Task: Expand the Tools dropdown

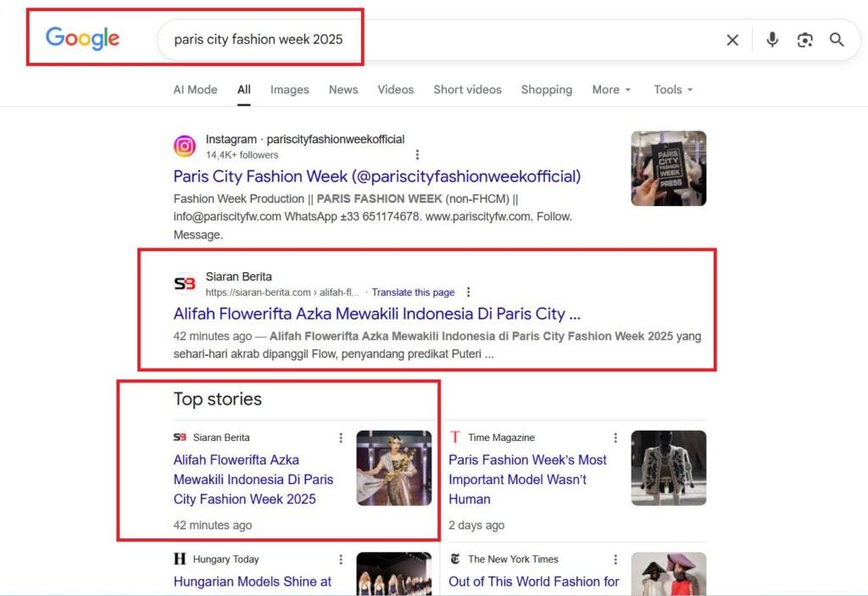Action: 673,90
